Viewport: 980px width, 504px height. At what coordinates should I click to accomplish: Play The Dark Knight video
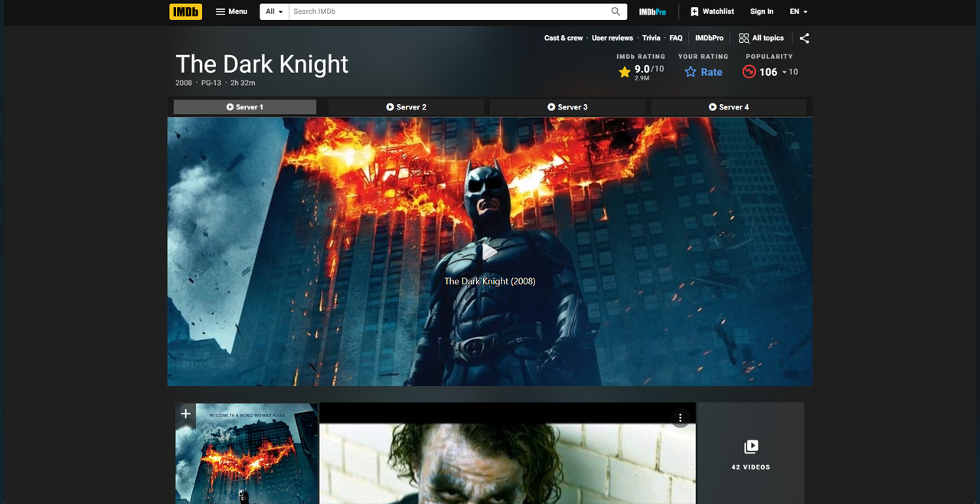(x=490, y=251)
